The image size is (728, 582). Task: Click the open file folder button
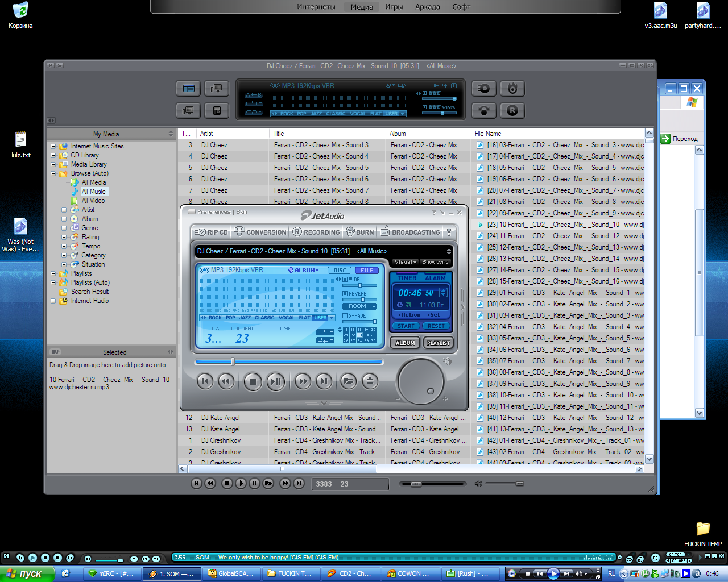[349, 381]
